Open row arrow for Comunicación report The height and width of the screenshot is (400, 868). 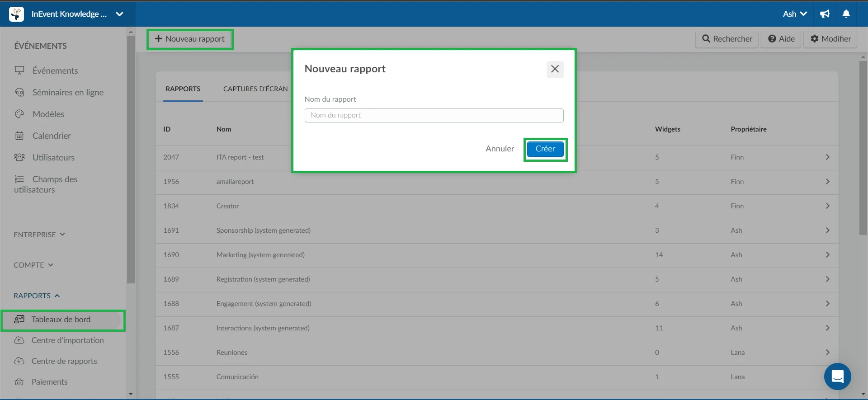coord(827,377)
